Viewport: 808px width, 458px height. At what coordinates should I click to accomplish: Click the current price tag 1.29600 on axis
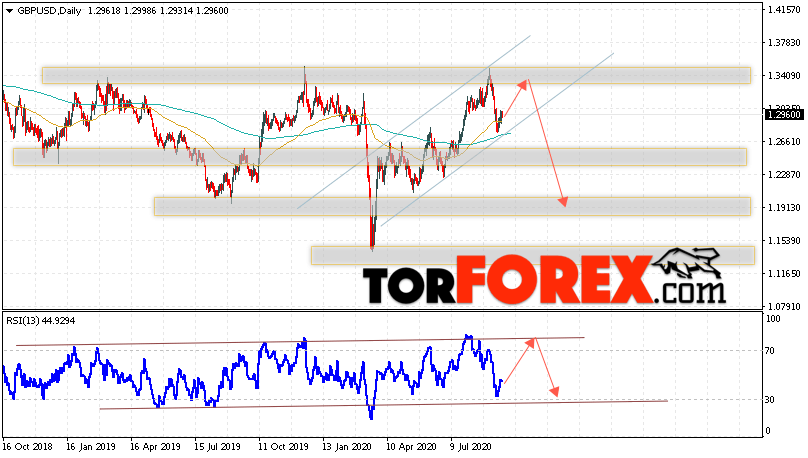click(784, 115)
